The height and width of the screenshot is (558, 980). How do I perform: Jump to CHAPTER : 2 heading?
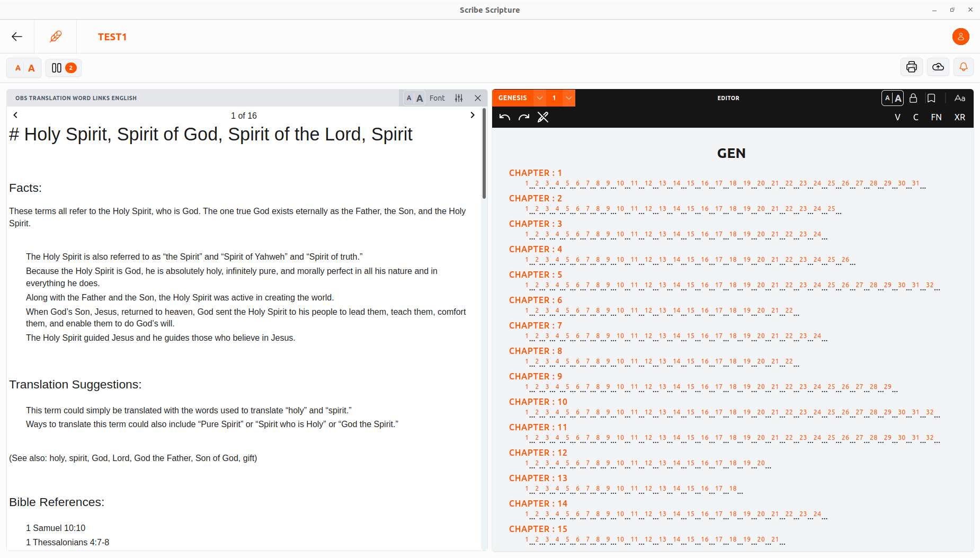coord(535,198)
